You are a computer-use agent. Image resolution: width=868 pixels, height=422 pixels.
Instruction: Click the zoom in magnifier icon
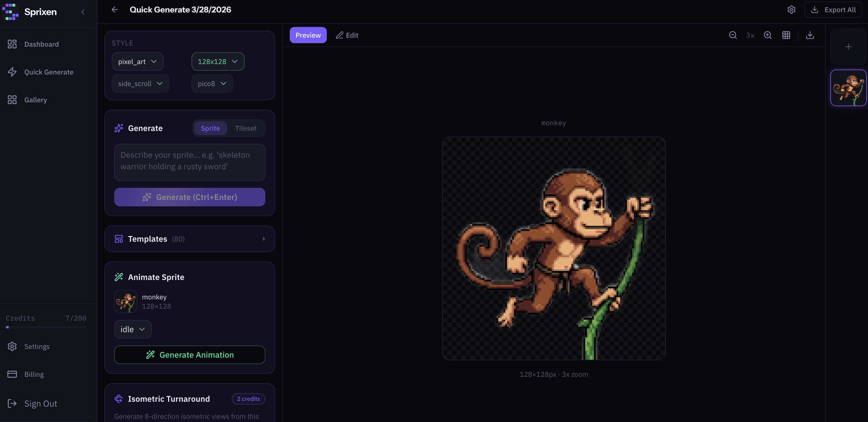[767, 35]
